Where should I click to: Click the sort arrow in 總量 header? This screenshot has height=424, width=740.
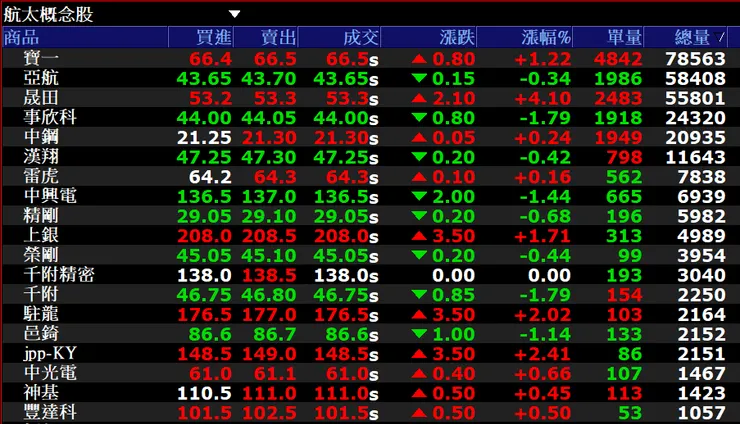tap(720, 36)
